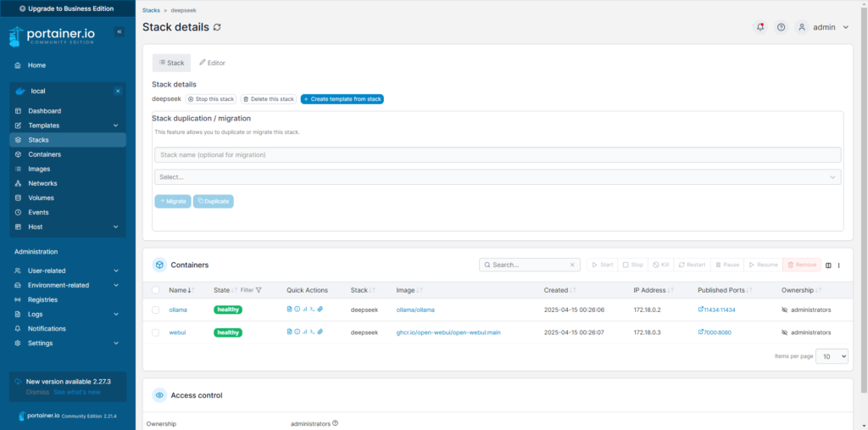Open the notifications bell icon
868x430 pixels.
pyautogui.click(x=760, y=27)
